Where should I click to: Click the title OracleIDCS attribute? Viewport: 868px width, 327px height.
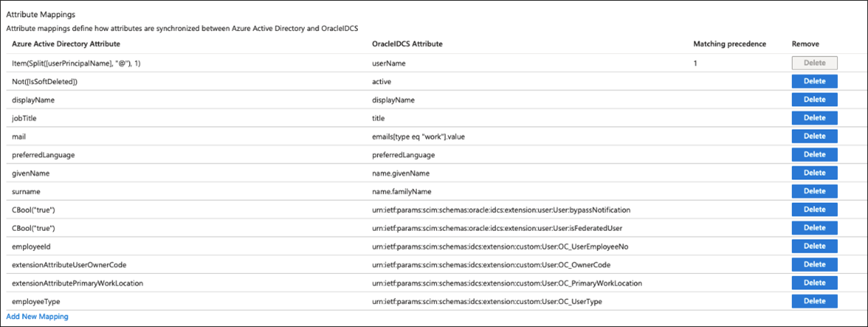[379, 118]
